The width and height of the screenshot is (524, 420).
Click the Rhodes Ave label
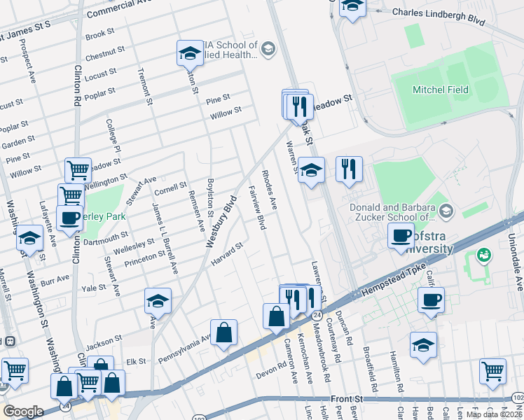click(x=269, y=190)
